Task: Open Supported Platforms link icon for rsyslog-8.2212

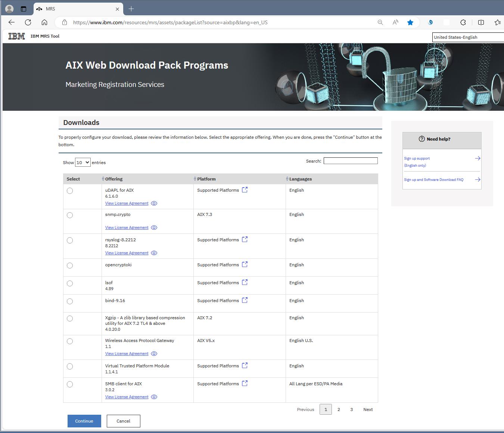Action: coord(245,239)
